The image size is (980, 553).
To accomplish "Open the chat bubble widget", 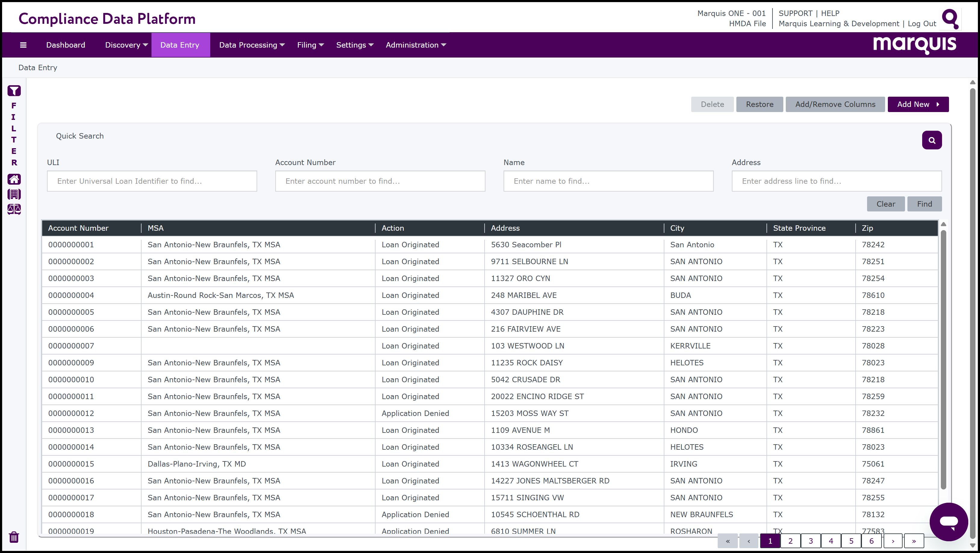I will point(948,521).
